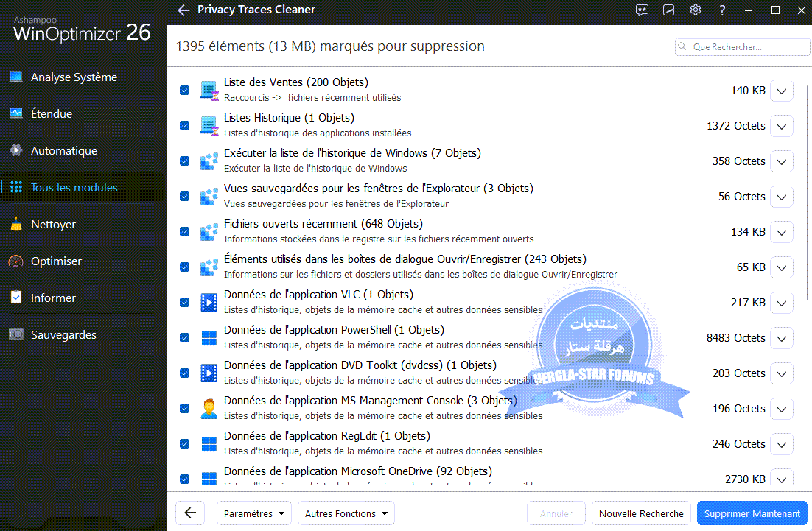The width and height of the screenshot is (812, 531).
Task: Click the Tous les modules grid icon
Action: pos(16,187)
